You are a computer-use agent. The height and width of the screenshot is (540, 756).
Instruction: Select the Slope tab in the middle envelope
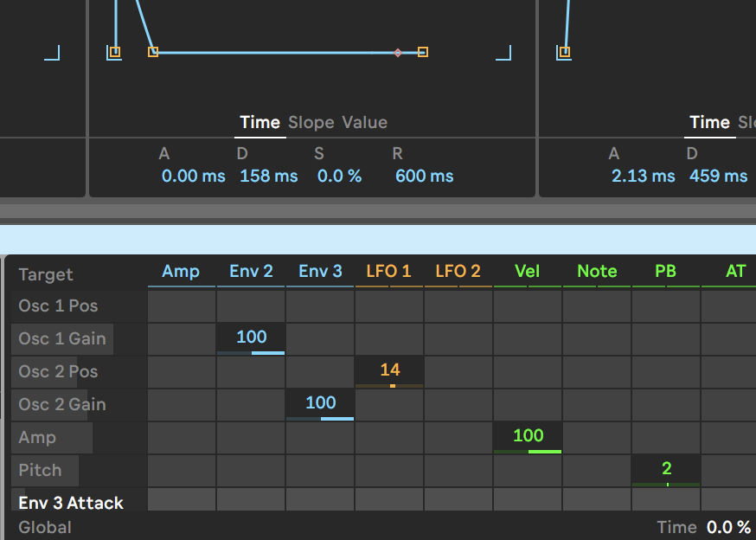(x=311, y=122)
